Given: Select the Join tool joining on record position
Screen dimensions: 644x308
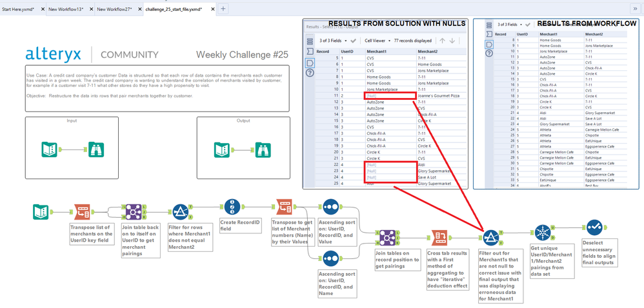Looking at the screenshot, I should coord(387,238).
